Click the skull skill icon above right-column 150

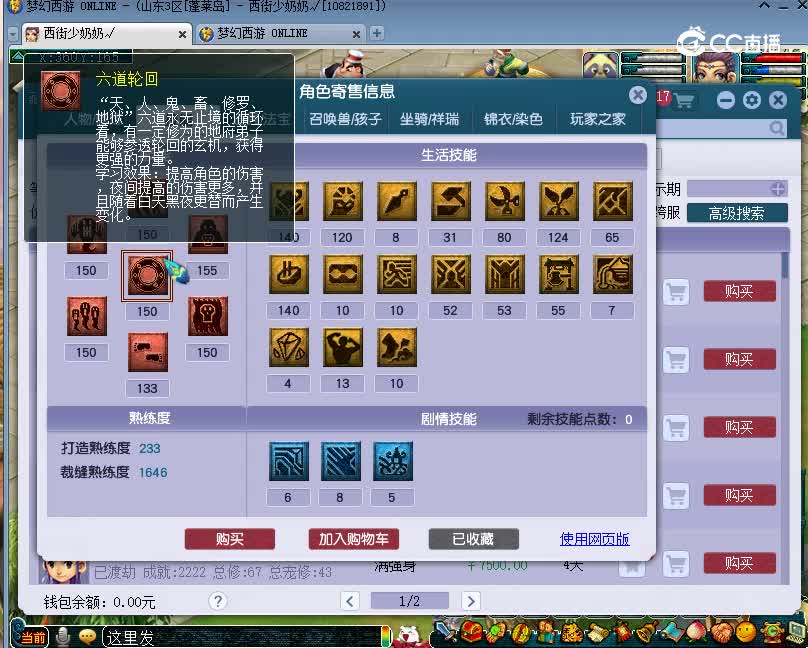coord(208,316)
